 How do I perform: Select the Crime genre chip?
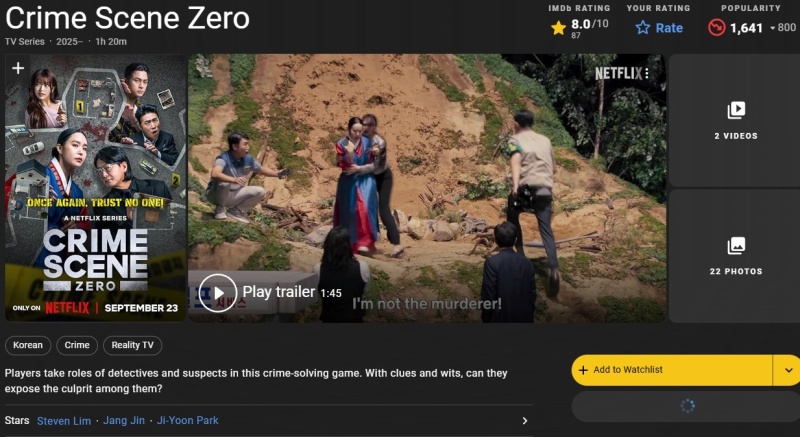[77, 345]
